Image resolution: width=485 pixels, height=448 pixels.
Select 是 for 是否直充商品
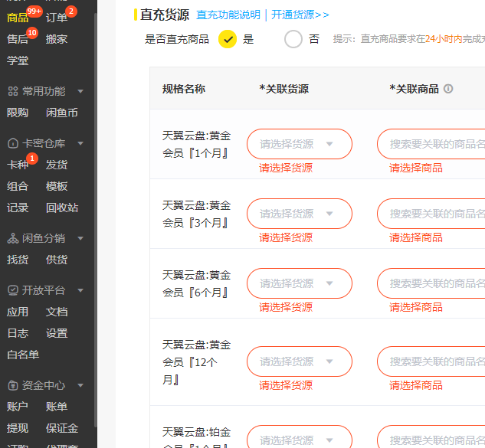pyautogui.click(x=228, y=39)
